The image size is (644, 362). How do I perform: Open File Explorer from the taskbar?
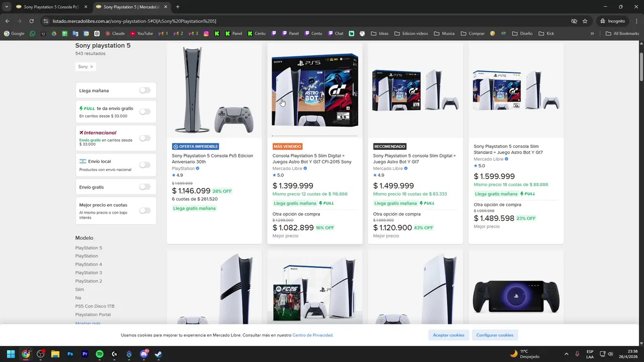click(55, 354)
